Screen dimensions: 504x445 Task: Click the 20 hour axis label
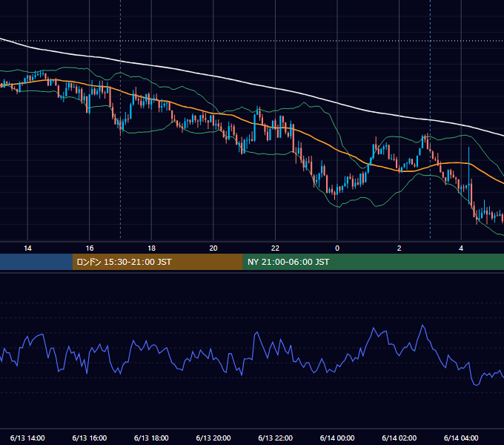[x=213, y=248]
